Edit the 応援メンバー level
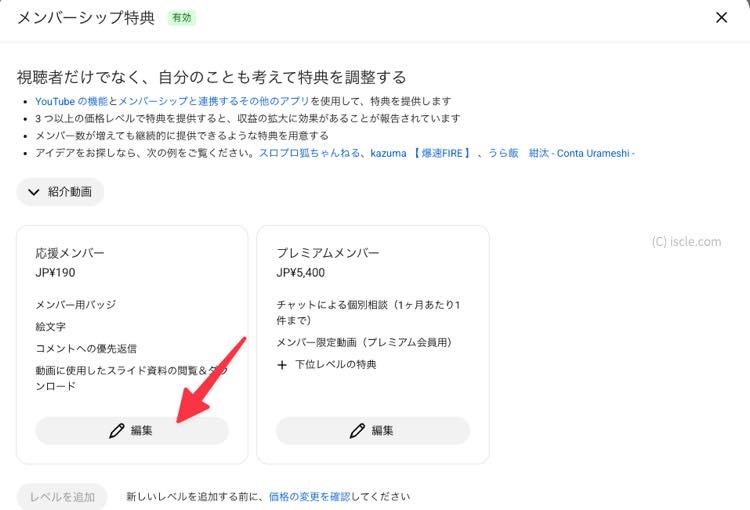 (132, 431)
